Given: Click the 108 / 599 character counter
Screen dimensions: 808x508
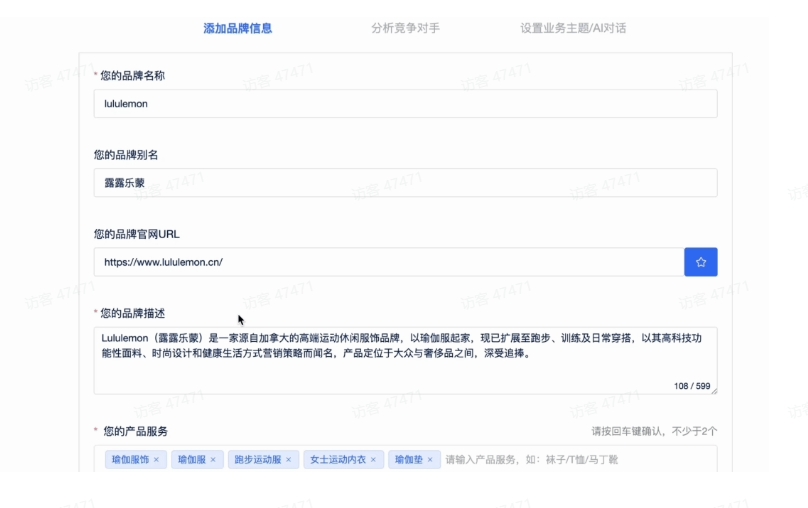Looking at the screenshot, I should click(x=692, y=386).
